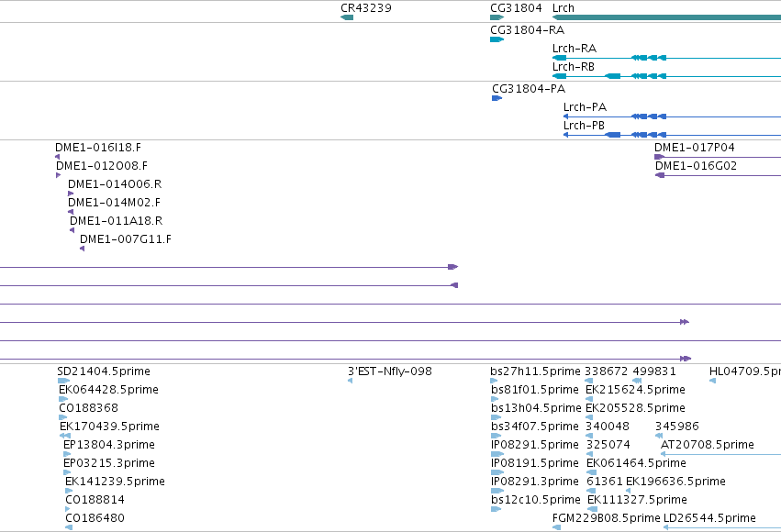Select the EK170439.5prime EST label

109,427
